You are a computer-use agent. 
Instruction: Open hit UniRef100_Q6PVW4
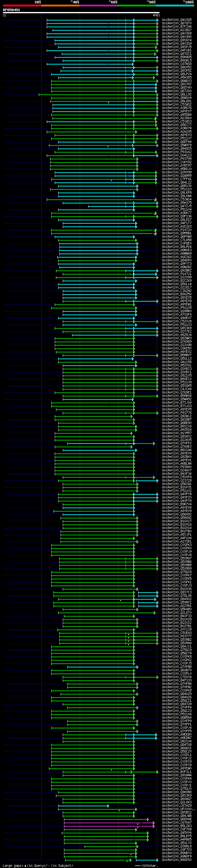[x=177, y=236]
